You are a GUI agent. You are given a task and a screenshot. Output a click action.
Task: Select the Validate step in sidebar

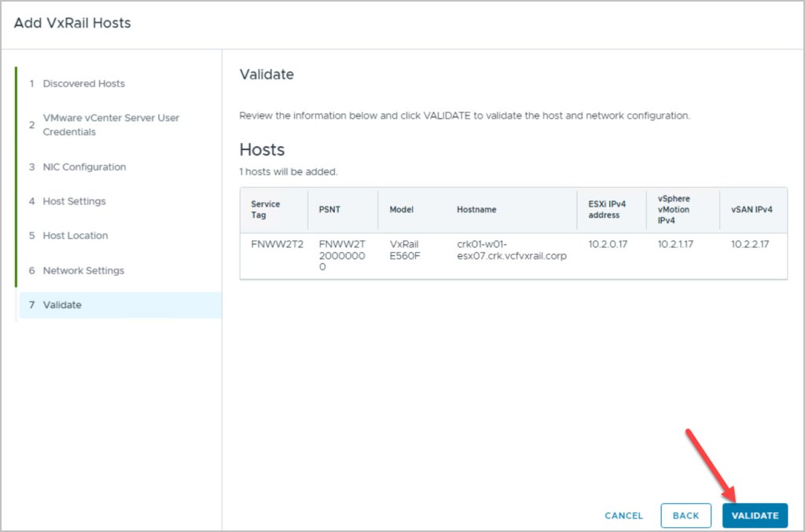(62, 305)
